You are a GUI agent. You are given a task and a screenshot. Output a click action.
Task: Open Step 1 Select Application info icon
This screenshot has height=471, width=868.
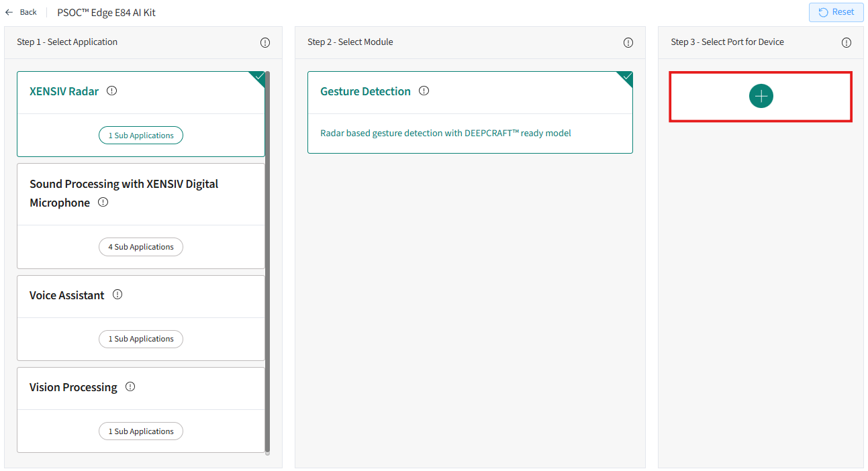265,42
